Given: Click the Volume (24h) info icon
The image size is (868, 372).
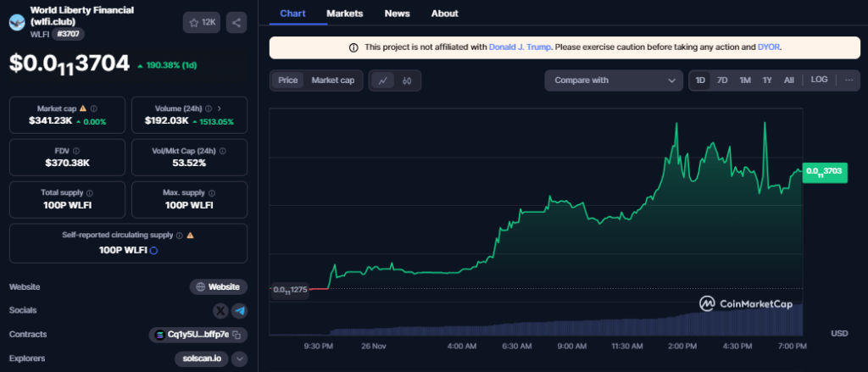Looking at the screenshot, I should (209, 108).
